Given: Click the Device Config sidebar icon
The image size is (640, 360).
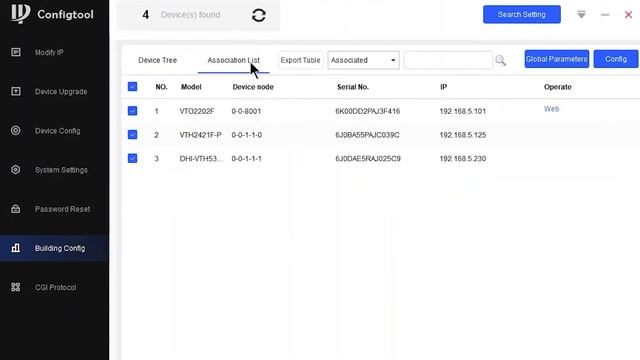Looking at the screenshot, I should click(16, 131).
